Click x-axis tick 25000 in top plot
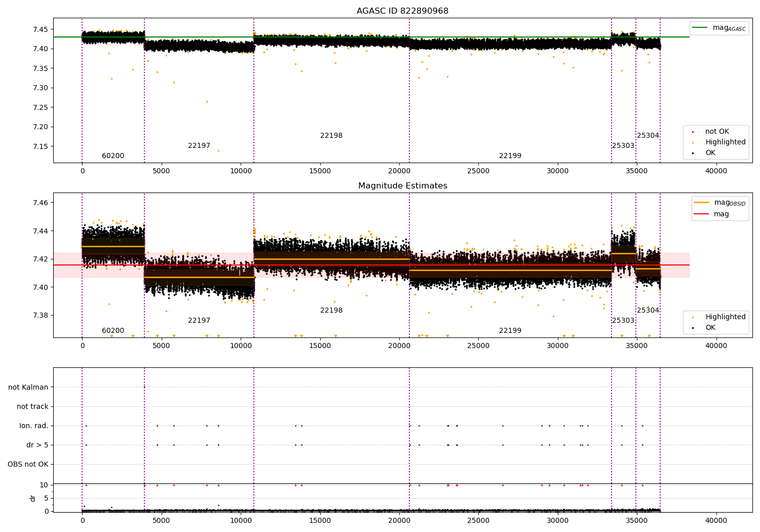760x532 pixels. (x=478, y=171)
